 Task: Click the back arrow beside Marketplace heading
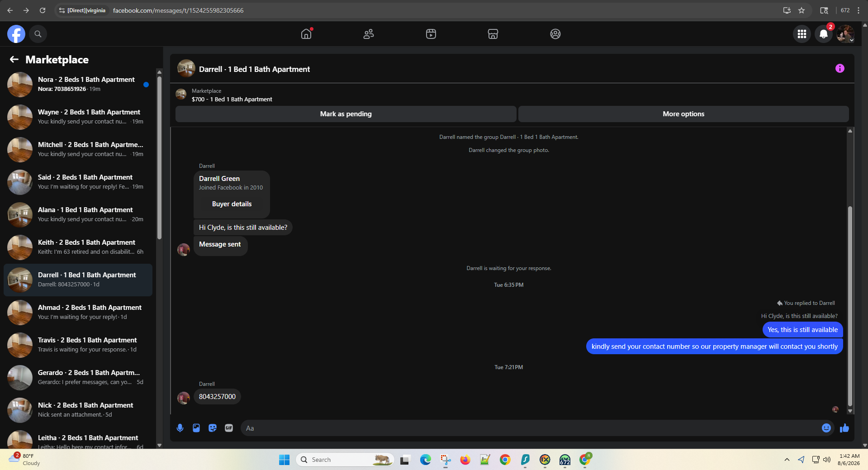coord(14,59)
